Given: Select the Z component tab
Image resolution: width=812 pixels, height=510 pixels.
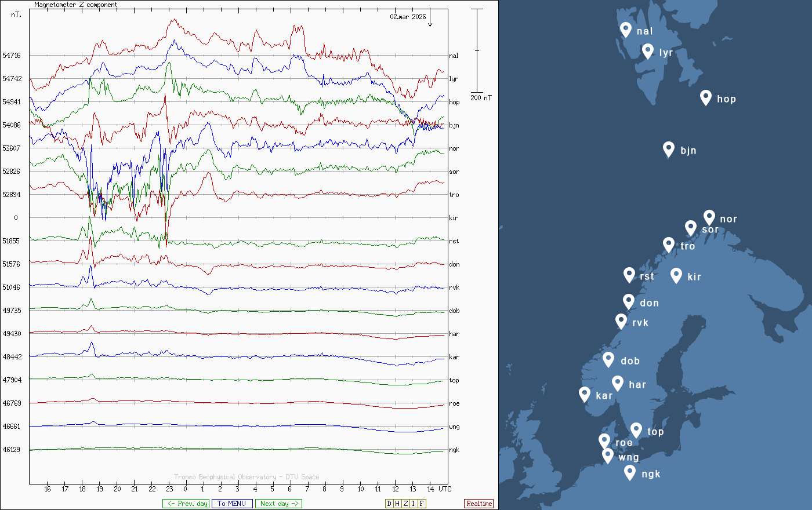Looking at the screenshot, I should (x=405, y=504).
